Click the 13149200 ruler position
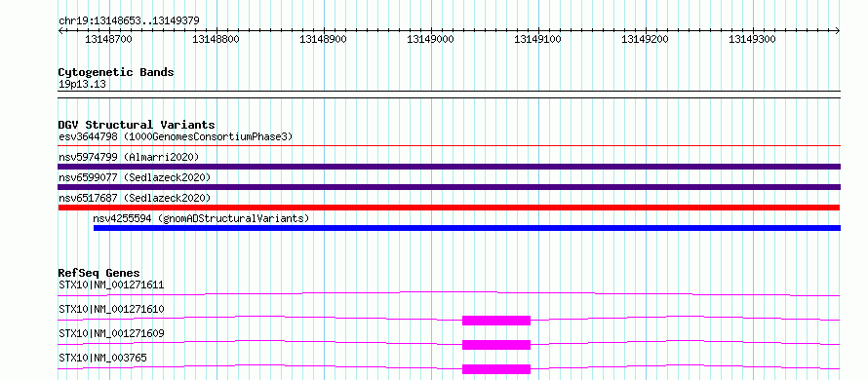The width and height of the screenshot is (868, 380). (x=646, y=39)
